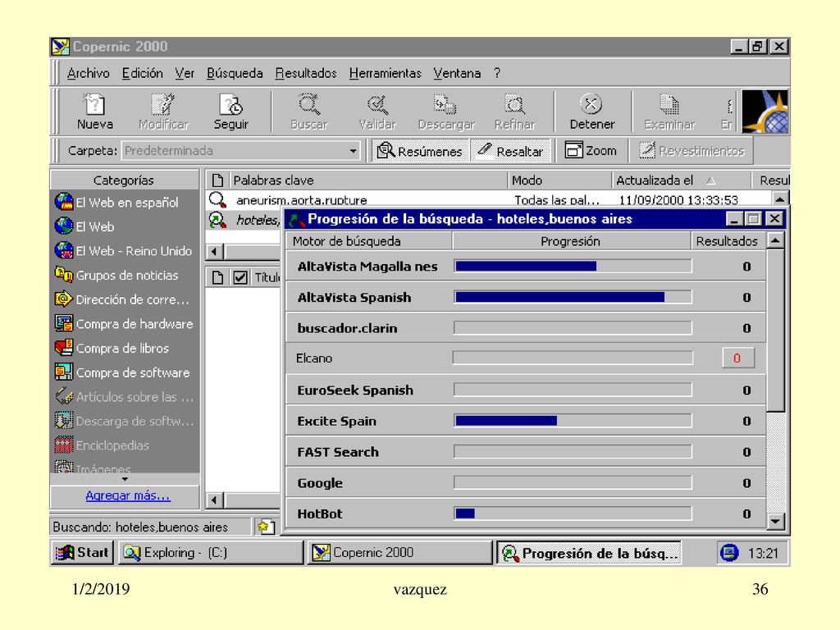Viewport: 840px width, 630px height.
Task: Click the AltaVista Spanish progress bar
Action: coord(573,297)
